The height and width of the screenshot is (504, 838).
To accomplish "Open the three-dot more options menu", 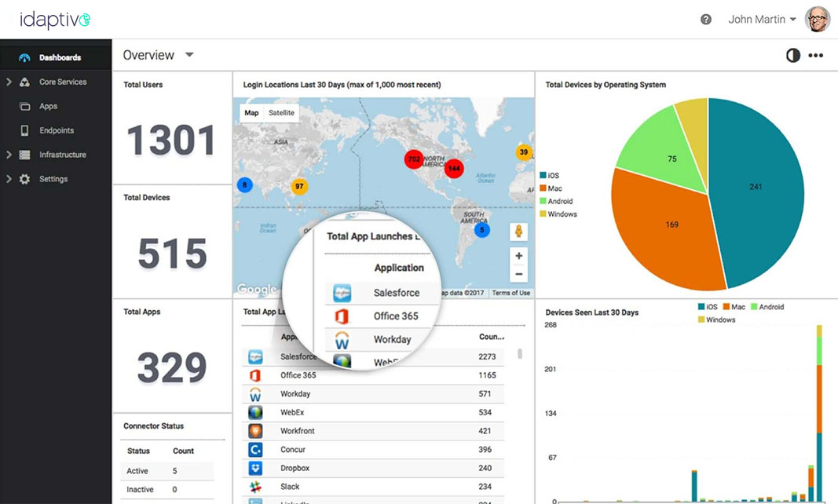I will click(x=816, y=56).
